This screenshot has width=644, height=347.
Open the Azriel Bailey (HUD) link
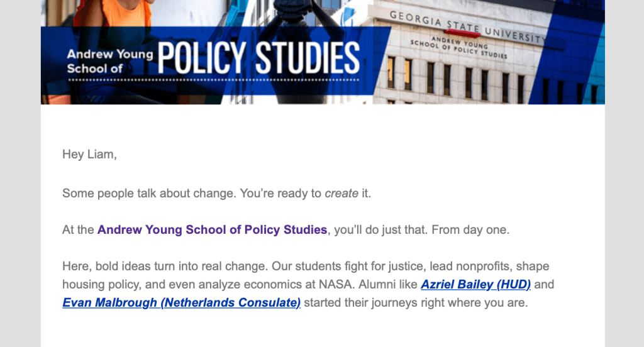[475, 284]
